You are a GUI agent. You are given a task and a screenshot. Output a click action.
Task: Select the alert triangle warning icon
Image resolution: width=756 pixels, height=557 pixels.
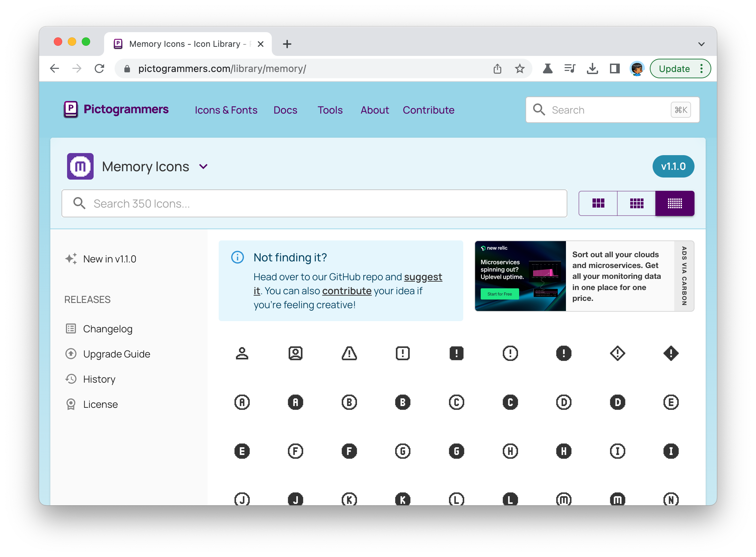click(x=349, y=353)
